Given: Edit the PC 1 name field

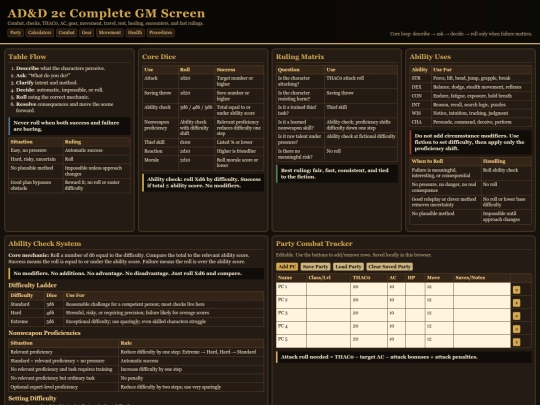Looking at the screenshot, I should (x=291, y=289).
